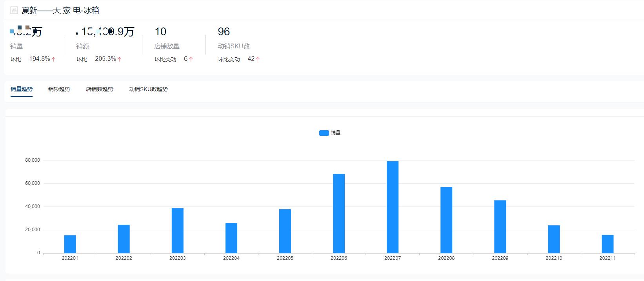Click the 40,000 y-axis label

click(33, 206)
